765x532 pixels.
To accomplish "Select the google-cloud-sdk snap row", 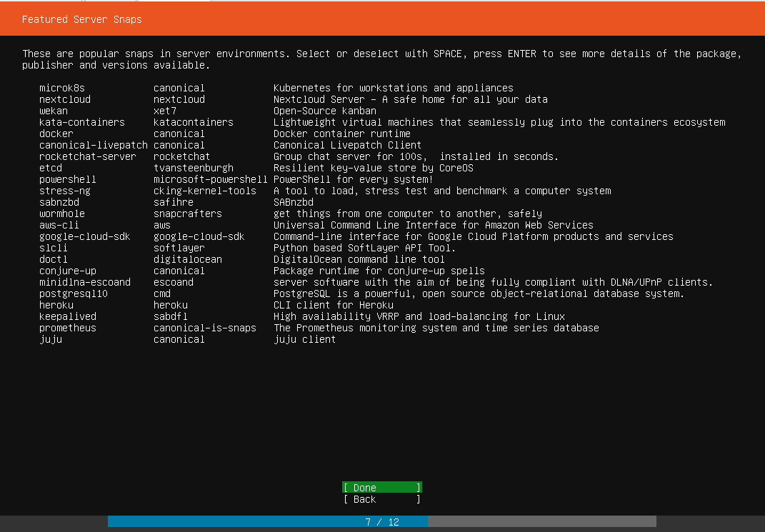I will coord(356,236).
